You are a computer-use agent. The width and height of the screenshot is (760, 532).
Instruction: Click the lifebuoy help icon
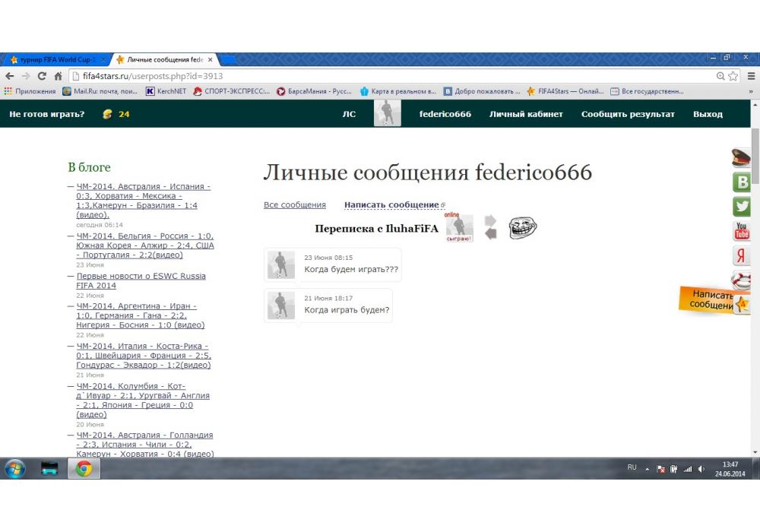(743, 279)
